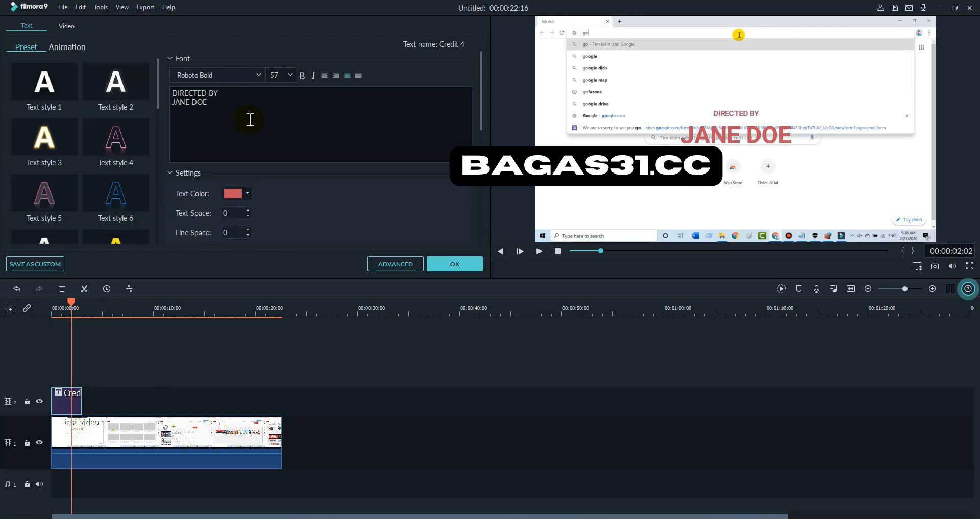
Task: Toggle the auto ripple link icon
Action: (x=27, y=308)
